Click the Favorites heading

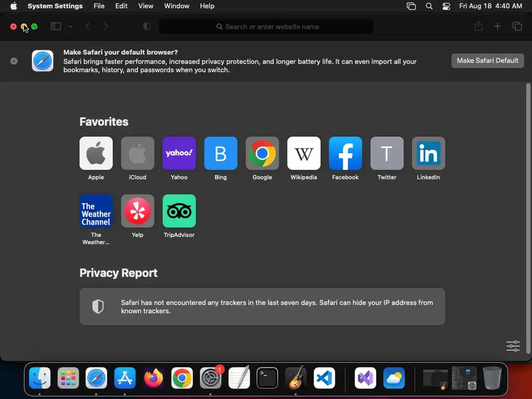point(104,122)
